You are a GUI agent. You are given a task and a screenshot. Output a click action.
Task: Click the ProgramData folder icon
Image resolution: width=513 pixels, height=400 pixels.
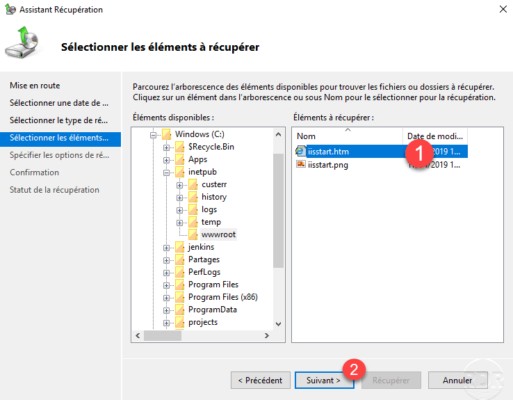tap(180, 310)
